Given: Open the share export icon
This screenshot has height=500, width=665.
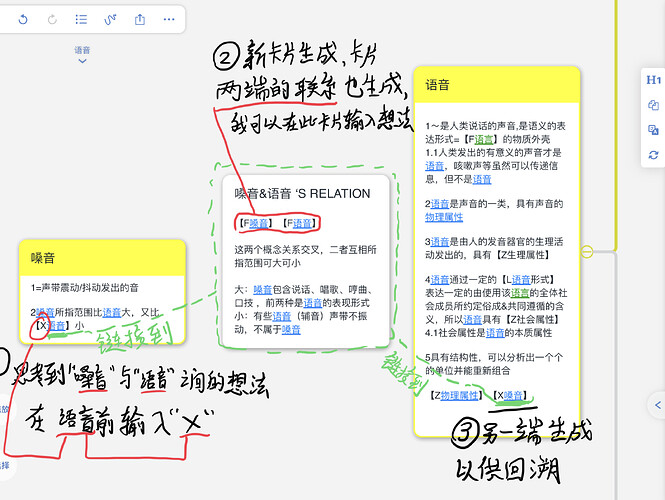Looking at the screenshot, I should point(140,20).
